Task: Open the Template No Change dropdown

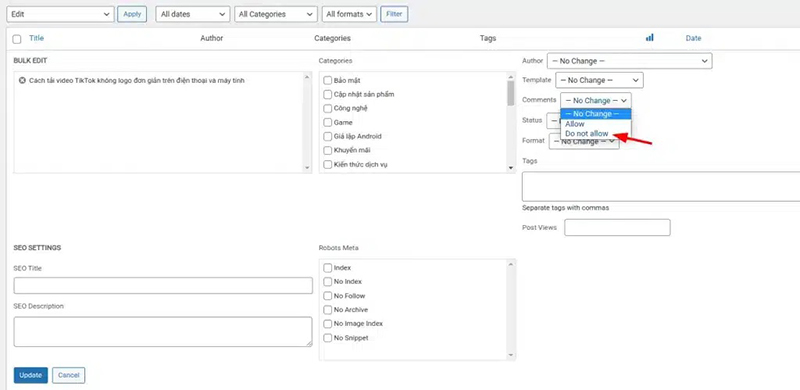Action: [599, 80]
